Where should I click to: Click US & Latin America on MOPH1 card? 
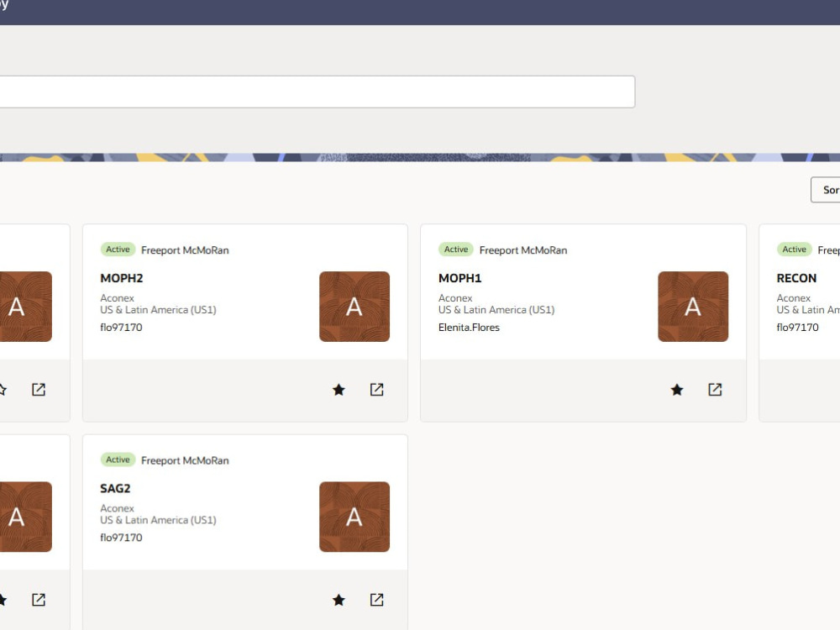point(496,310)
